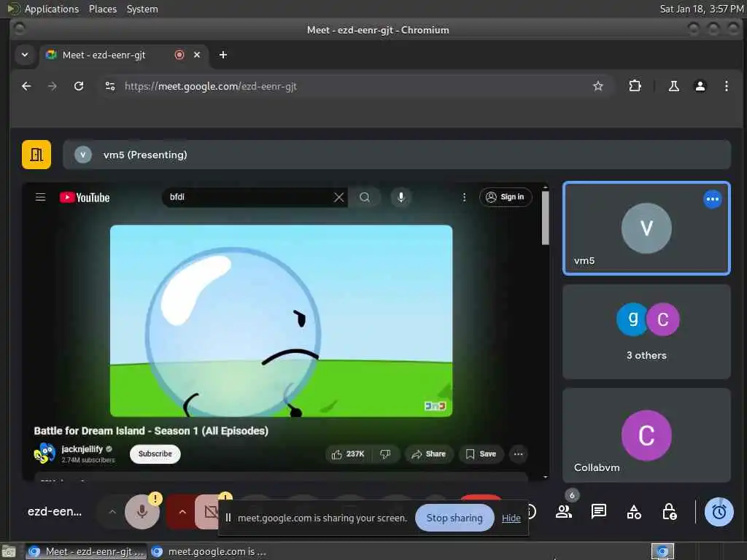Click the Save button under the video

point(481,454)
